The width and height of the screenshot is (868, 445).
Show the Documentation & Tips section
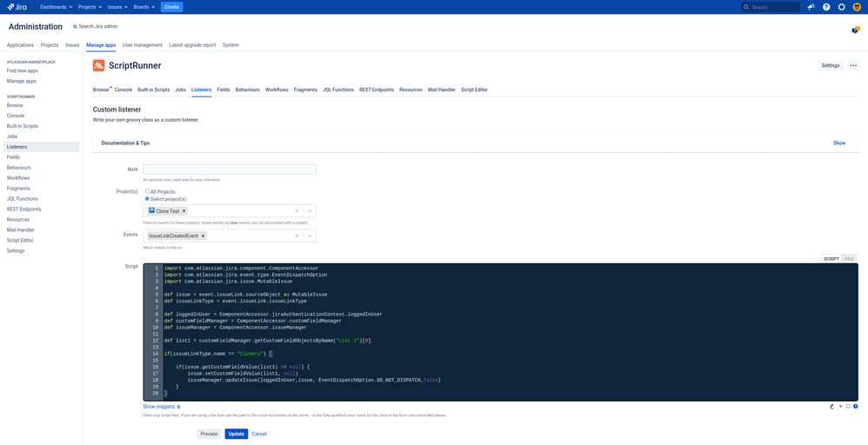click(839, 143)
